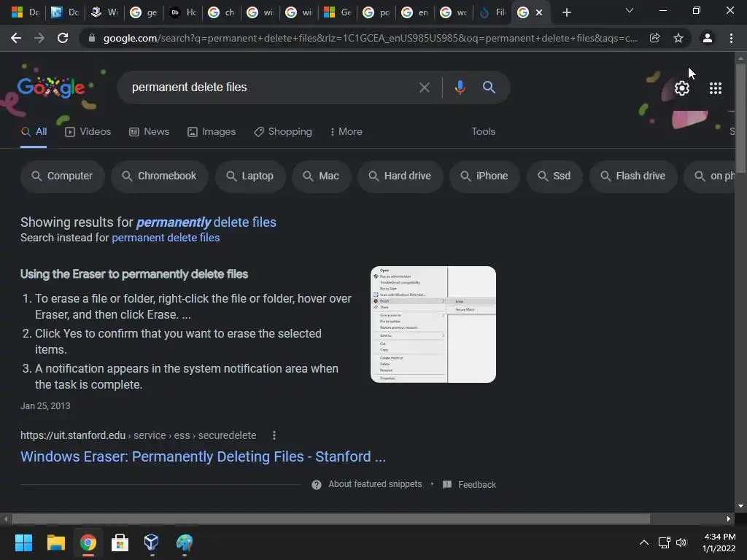Refine search with Ssd chip
The image size is (747, 560).
554,176
